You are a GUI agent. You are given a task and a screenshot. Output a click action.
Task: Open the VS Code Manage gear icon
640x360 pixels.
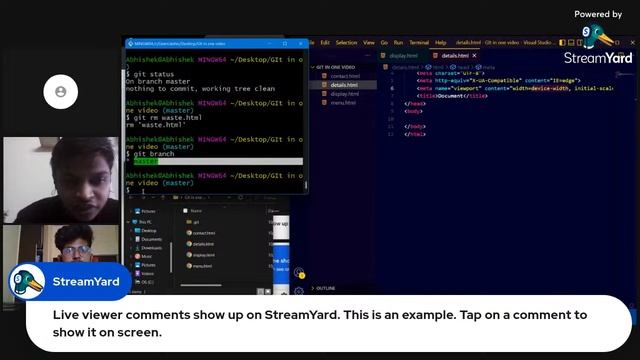(299, 291)
